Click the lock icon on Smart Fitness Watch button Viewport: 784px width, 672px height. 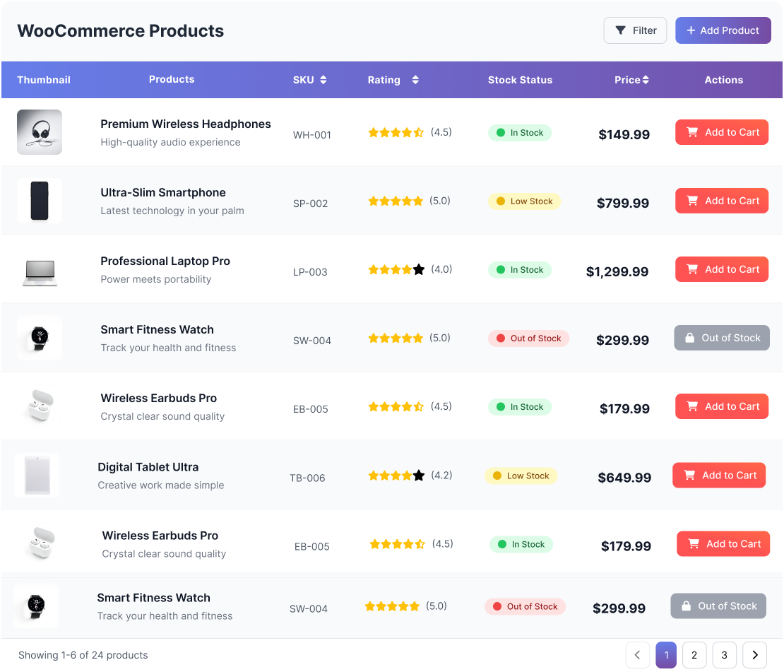(689, 338)
